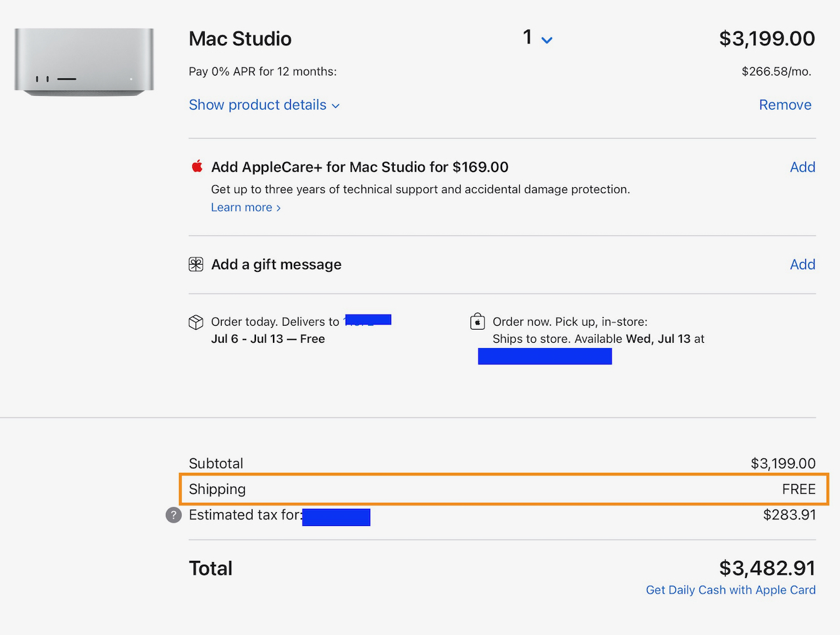Remove Mac Studio from the bag
The height and width of the screenshot is (635, 840).
[x=785, y=105]
